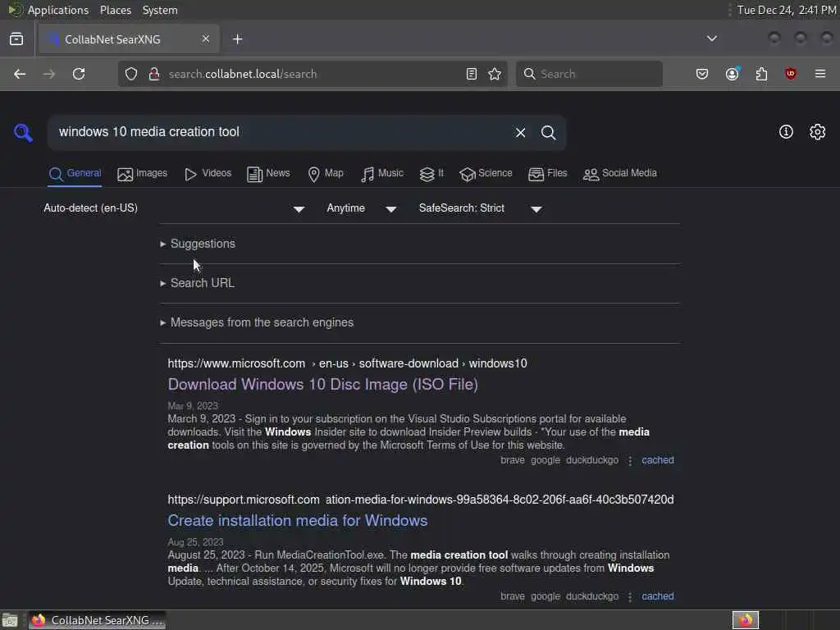Open Firefox account icon

tap(733, 74)
